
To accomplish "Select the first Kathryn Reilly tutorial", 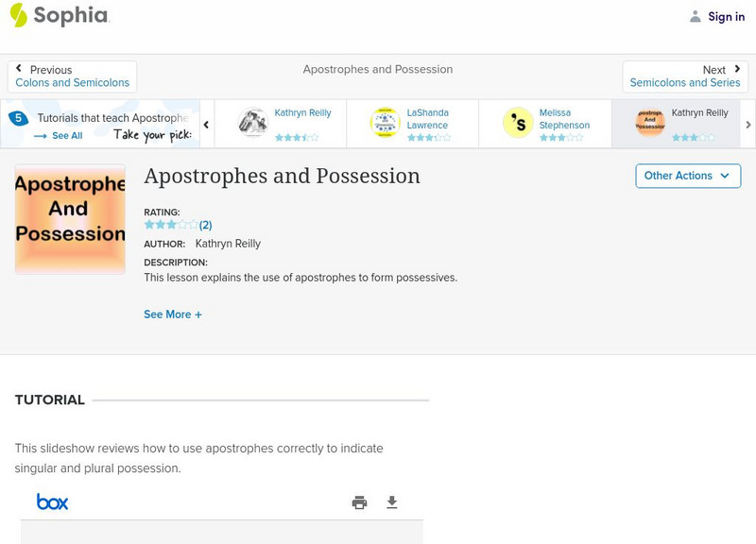I will pyautogui.click(x=253, y=123).
